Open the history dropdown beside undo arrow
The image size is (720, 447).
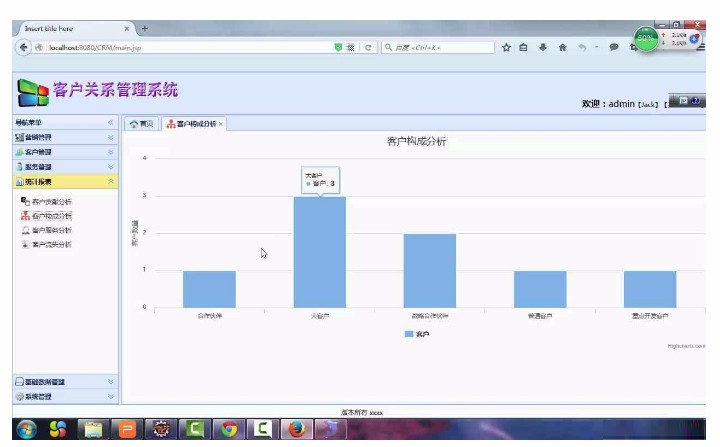point(596,47)
